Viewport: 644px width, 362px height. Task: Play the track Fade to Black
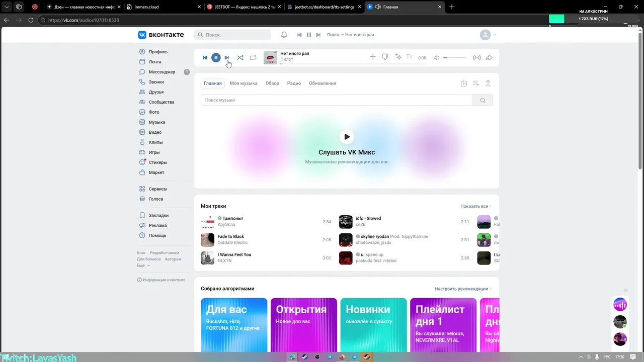click(x=207, y=240)
